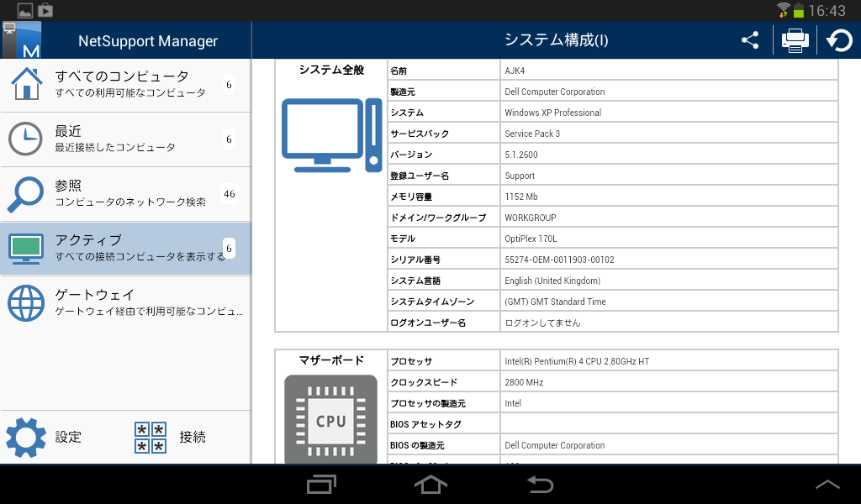Tap the CPU chip image

tap(330, 419)
